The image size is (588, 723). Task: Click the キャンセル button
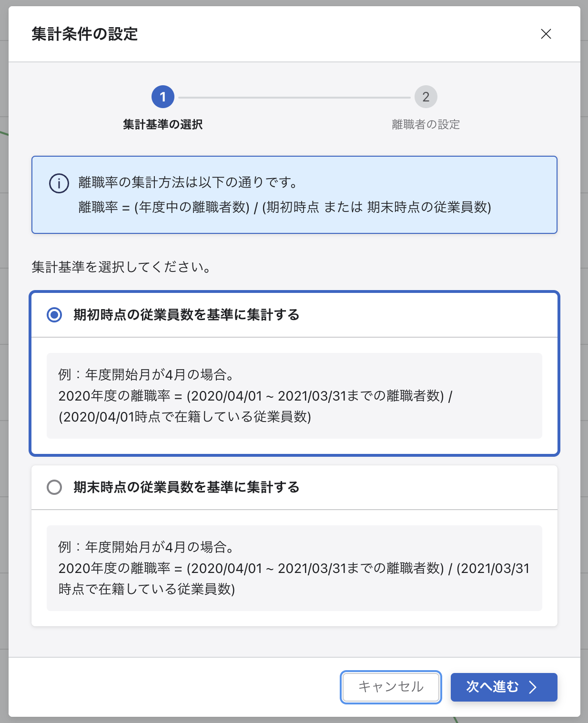pos(391,687)
